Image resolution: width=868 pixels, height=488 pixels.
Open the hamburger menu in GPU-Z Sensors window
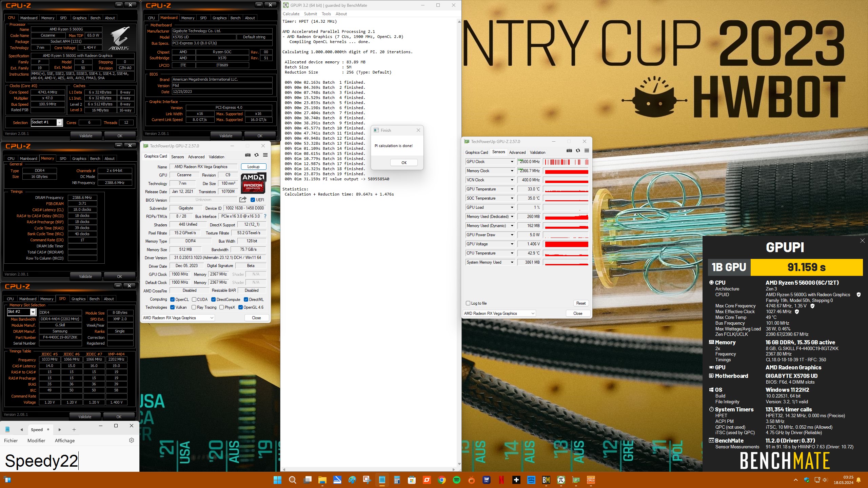(x=587, y=151)
